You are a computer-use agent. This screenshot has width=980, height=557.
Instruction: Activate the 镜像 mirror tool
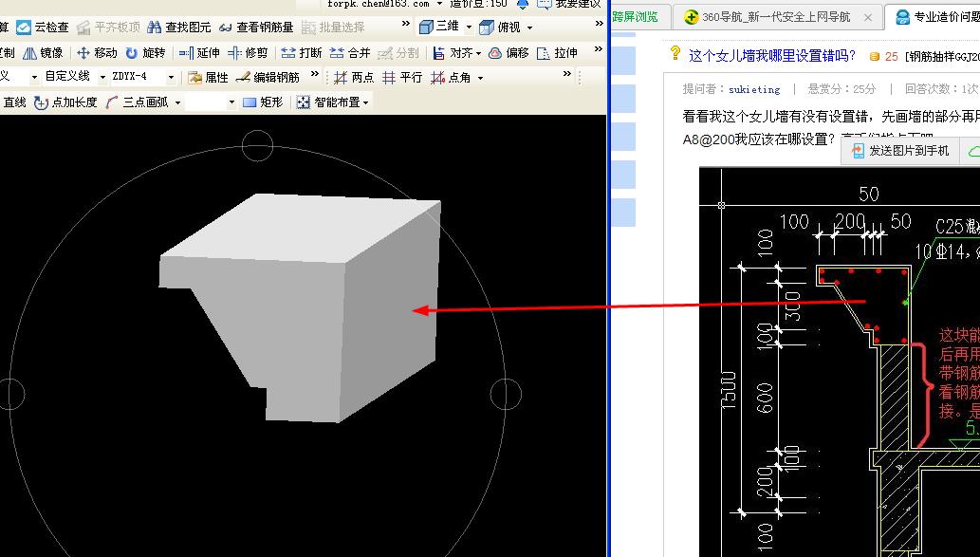[43, 53]
